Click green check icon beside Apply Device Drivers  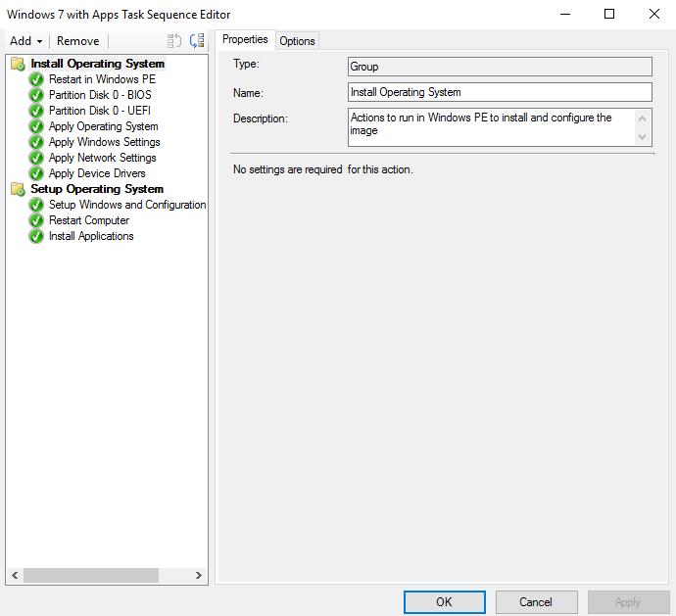click(x=36, y=173)
